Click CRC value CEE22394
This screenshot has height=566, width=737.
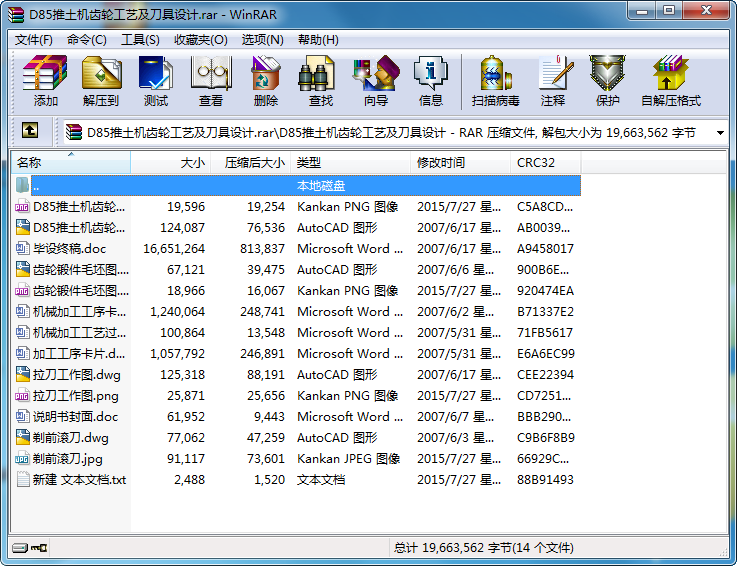tap(545, 375)
